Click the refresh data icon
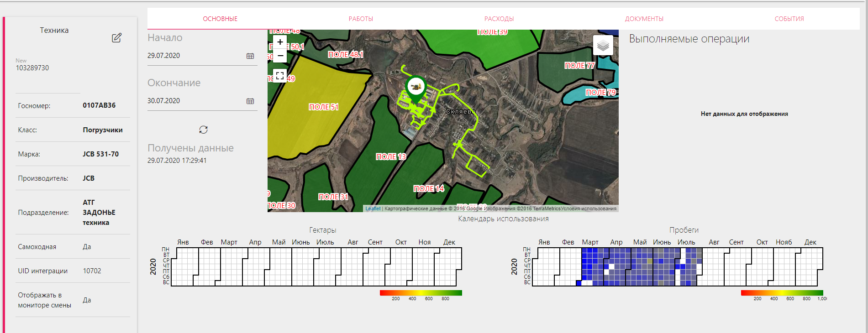Viewport: 868px width, 333px height. pyautogui.click(x=203, y=130)
